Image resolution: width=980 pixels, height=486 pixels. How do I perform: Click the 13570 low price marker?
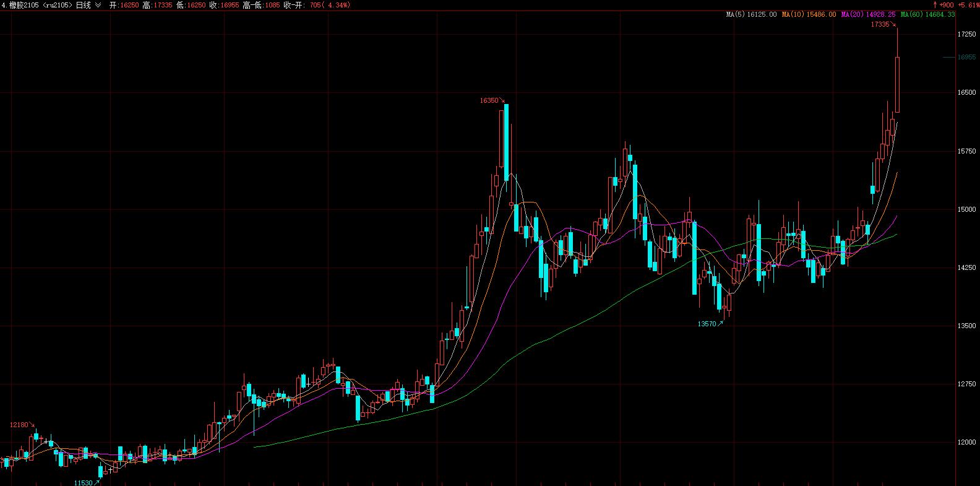(x=707, y=324)
